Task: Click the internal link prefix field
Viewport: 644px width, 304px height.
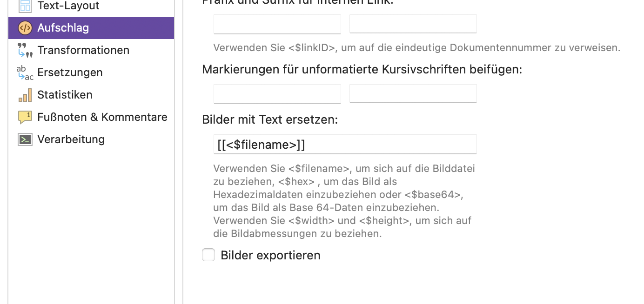Action: click(277, 24)
